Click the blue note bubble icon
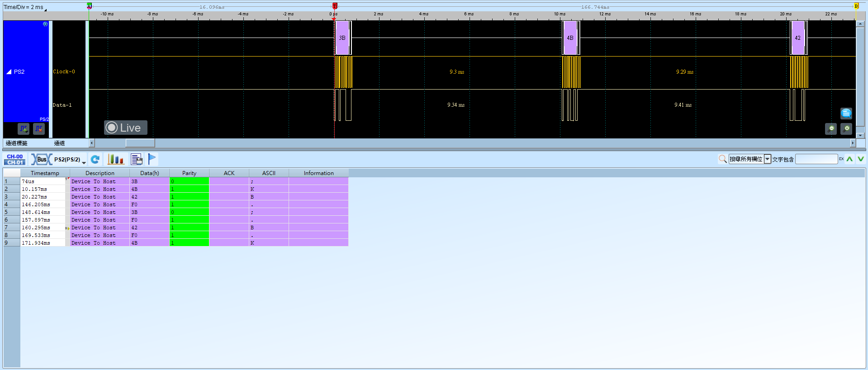This screenshot has width=868, height=370. [x=846, y=113]
